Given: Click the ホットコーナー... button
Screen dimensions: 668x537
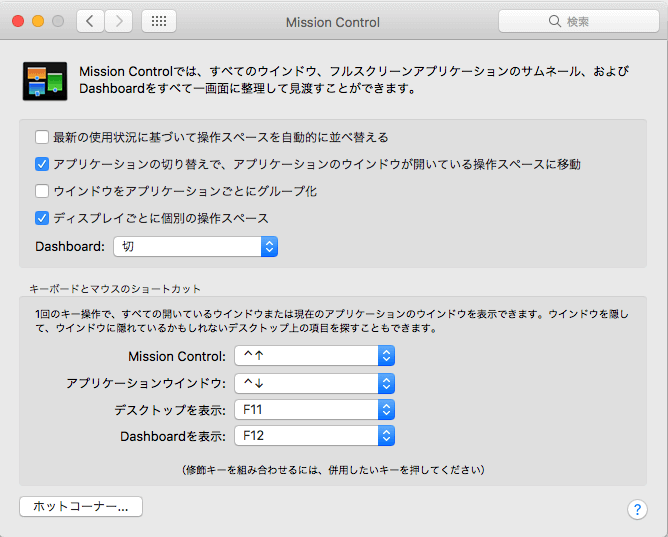Looking at the screenshot, I should click(81, 506).
